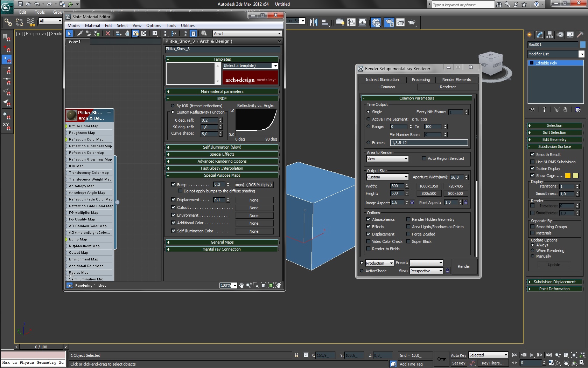Switch to the Indirect Illumination tab
The width and height of the screenshot is (588, 368).
pyautogui.click(x=382, y=80)
